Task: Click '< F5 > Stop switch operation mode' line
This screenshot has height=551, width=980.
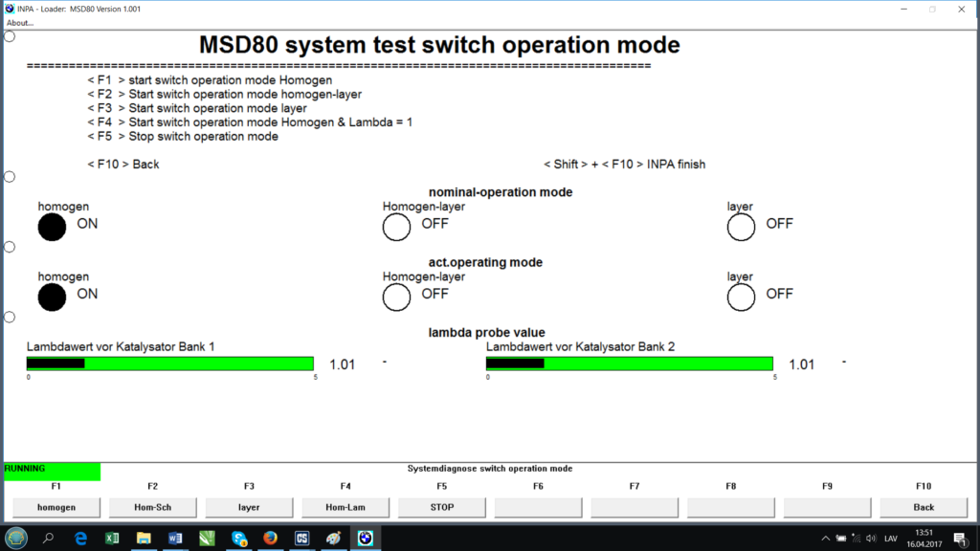Action: (x=183, y=136)
